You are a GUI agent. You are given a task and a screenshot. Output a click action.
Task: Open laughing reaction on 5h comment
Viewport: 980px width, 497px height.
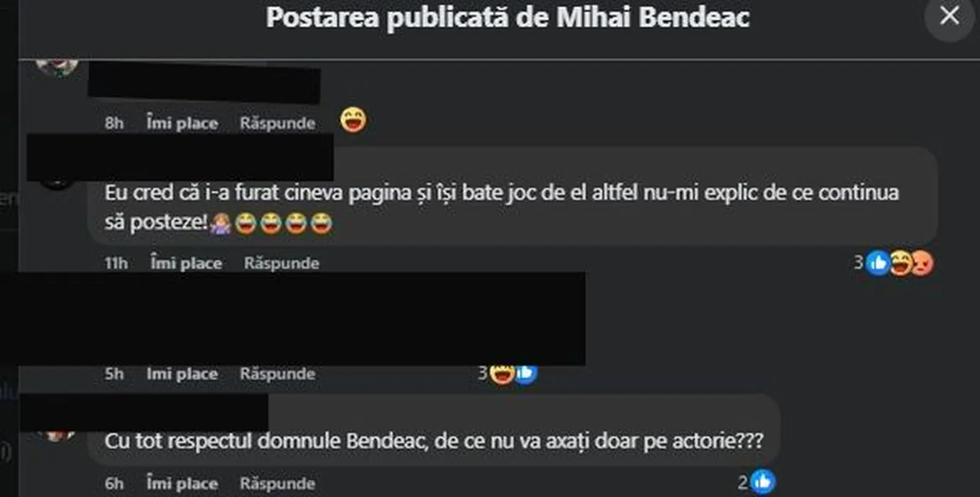(x=502, y=373)
